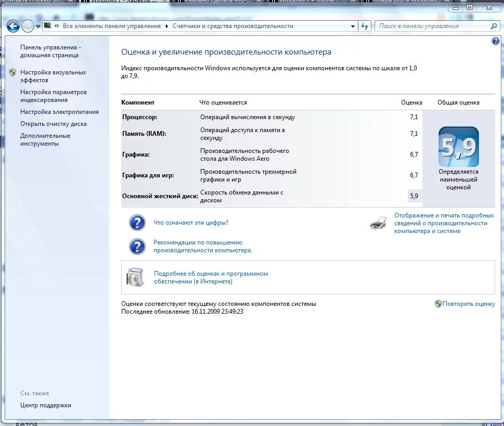Select breadcrumb "Счетчики и средства производительности"

[232, 26]
